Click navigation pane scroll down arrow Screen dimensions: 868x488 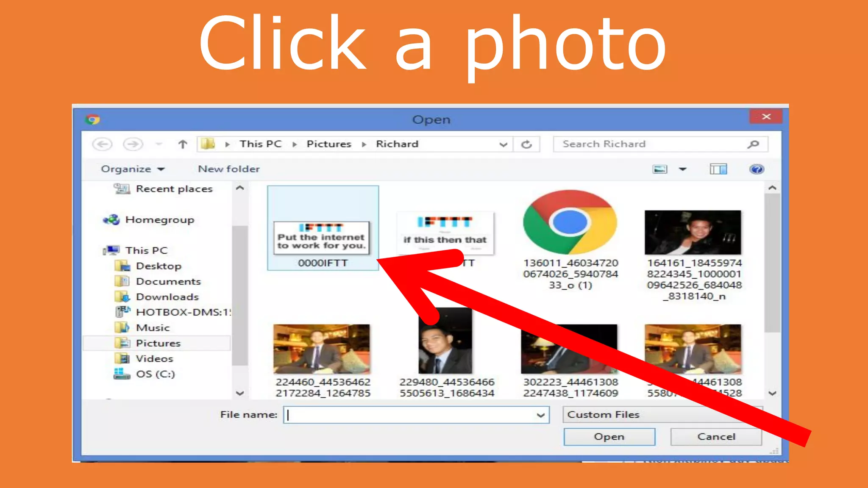coord(240,393)
